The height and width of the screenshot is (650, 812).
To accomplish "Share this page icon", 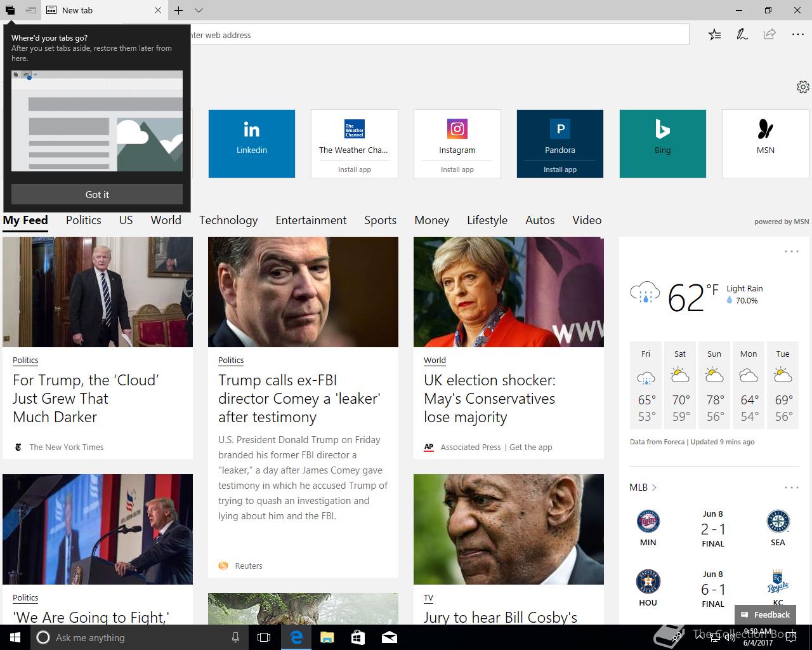I will [769, 34].
